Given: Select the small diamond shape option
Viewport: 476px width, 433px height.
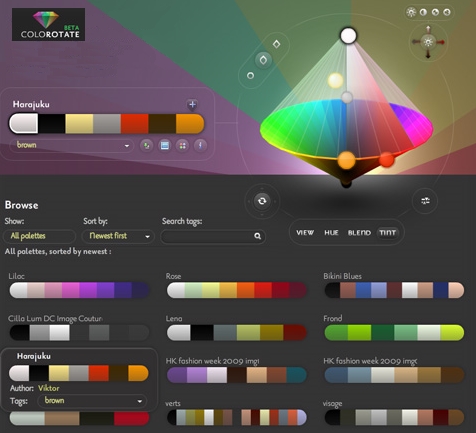Looking at the screenshot, I should point(276,44).
